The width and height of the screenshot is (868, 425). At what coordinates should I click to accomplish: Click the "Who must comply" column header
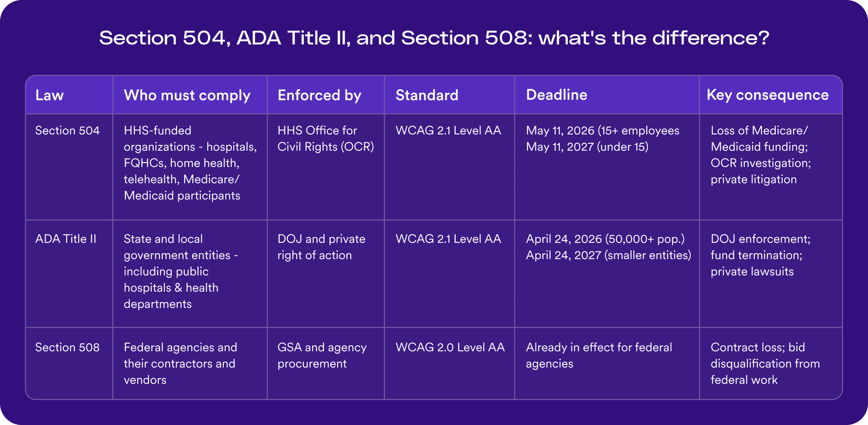[x=187, y=95]
